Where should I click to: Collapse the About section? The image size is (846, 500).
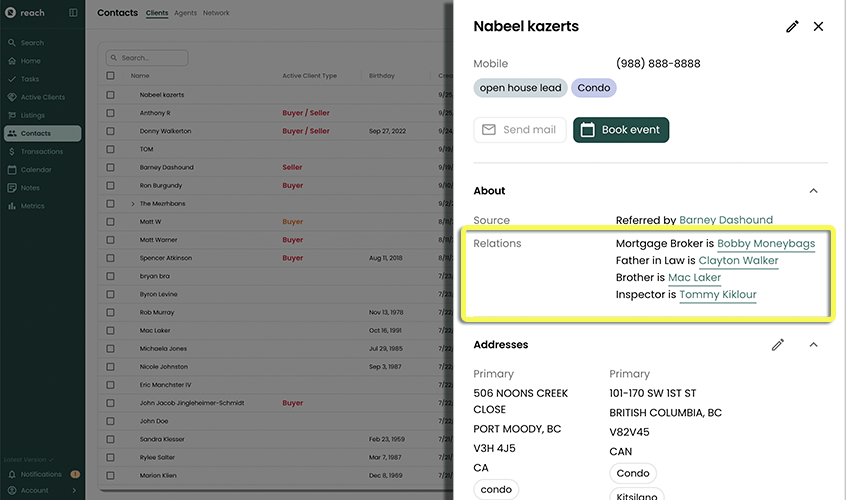point(813,191)
